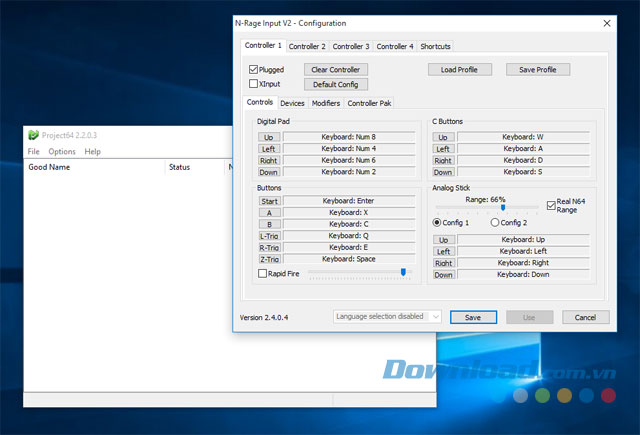
Task: Open the Controller Pak sub-tab
Action: tap(369, 103)
